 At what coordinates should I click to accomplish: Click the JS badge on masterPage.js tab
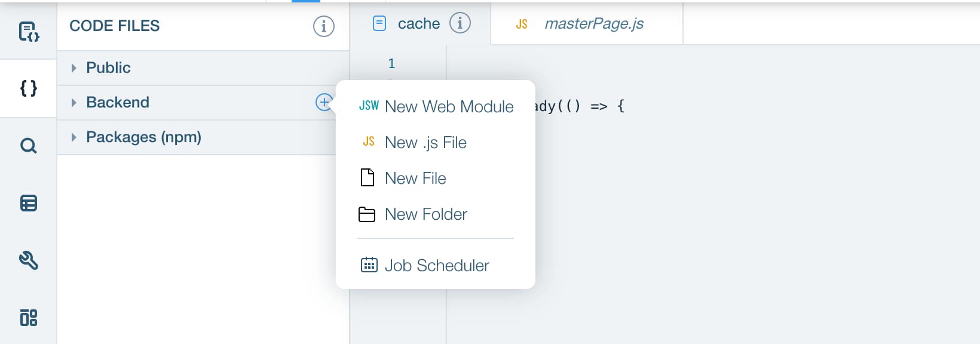(x=520, y=25)
